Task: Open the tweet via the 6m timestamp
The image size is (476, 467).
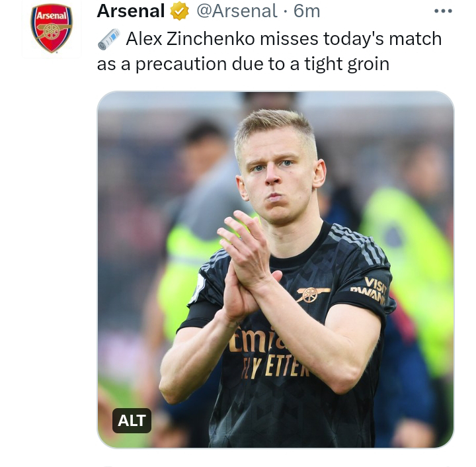Action: 307,11
